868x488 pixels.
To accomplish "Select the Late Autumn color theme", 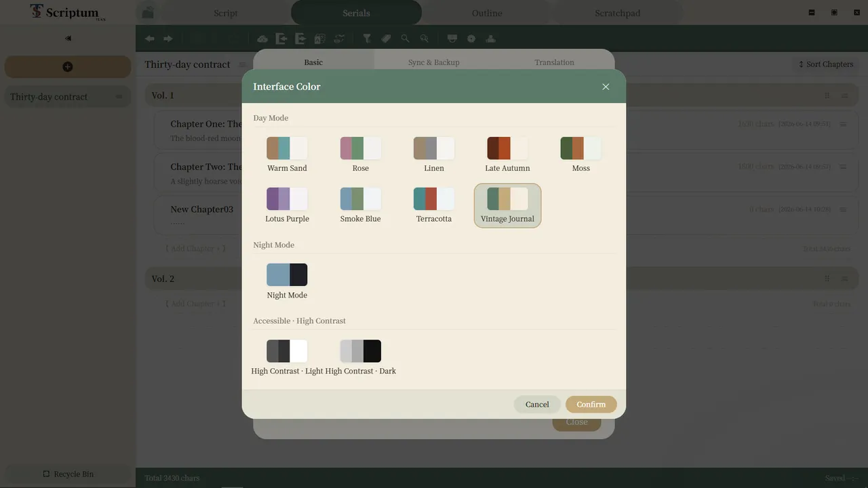I will tap(507, 155).
